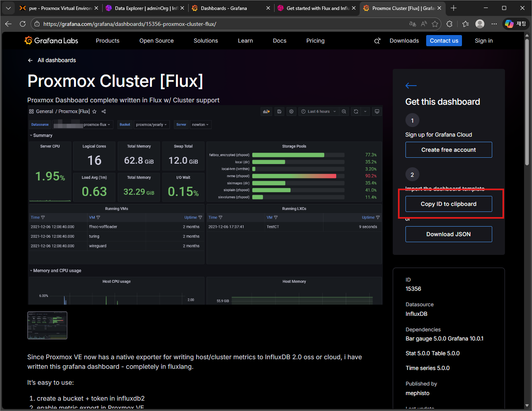The image size is (532, 411).
Task: Click the Contact us button
Action: click(444, 41)
